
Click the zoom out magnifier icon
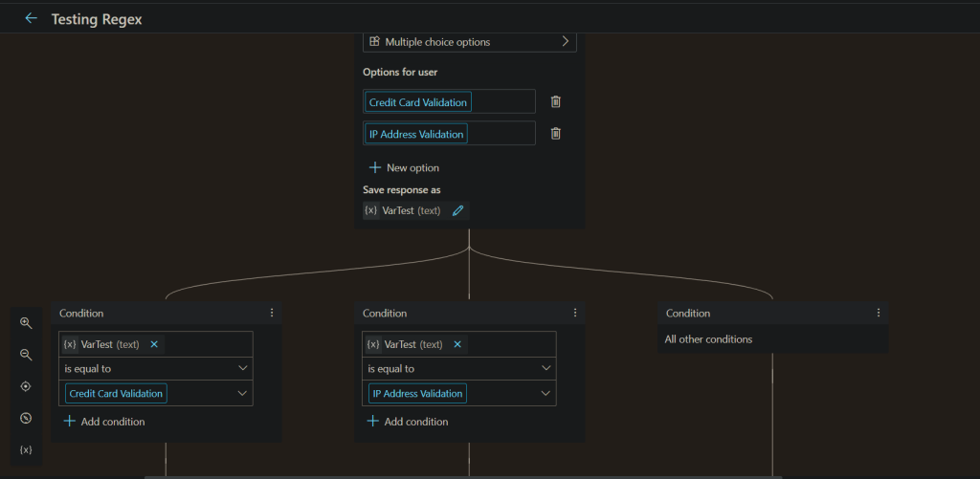click(x=26, y=355)
